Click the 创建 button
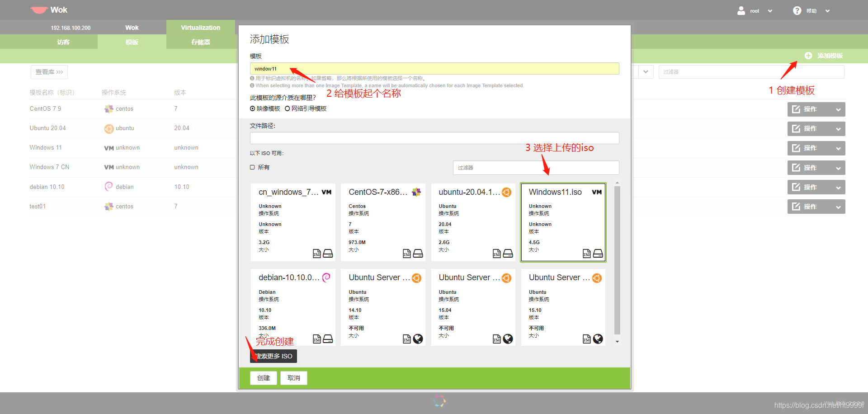 click(x=264, y=378)
